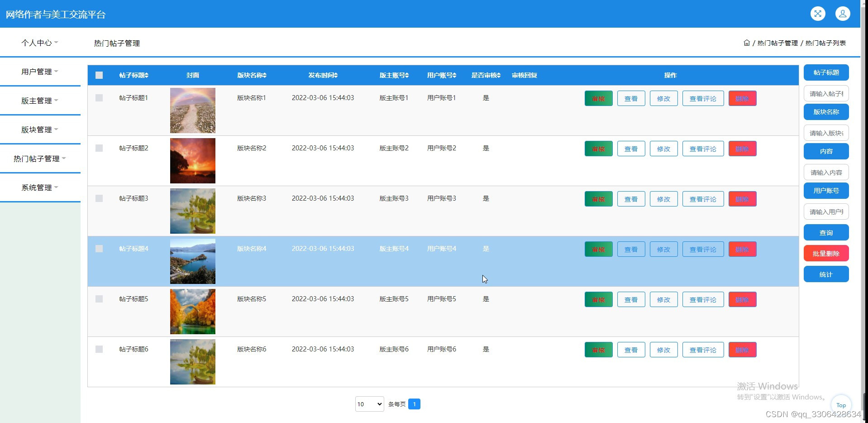Open sunset cover thumbnail of 帖子标题2
The height and width of the screenshot is (423, 868).
pyautogui.click(x=193, y=161)
